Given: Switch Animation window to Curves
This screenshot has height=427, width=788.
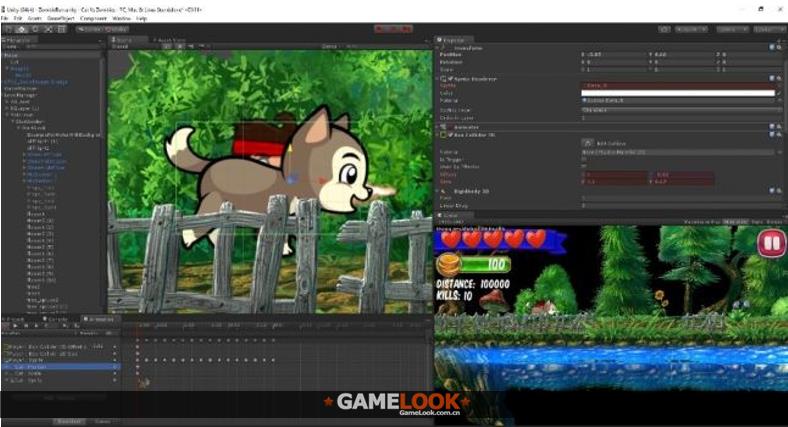Looking at the screenshot, I should (103, 421).
